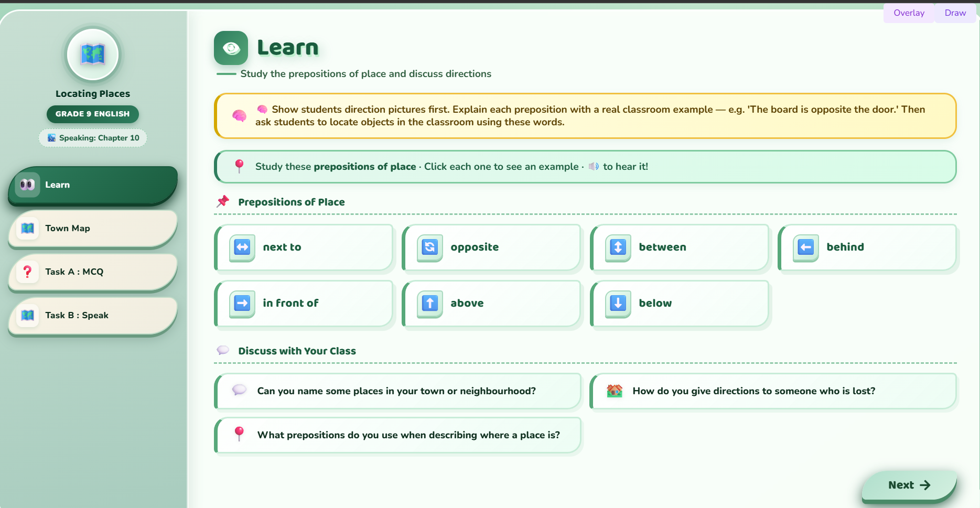The height and width of the screenshot is (508, 980).
Task: Go to Task A : MCQ
Action: [x=93, y=272]
